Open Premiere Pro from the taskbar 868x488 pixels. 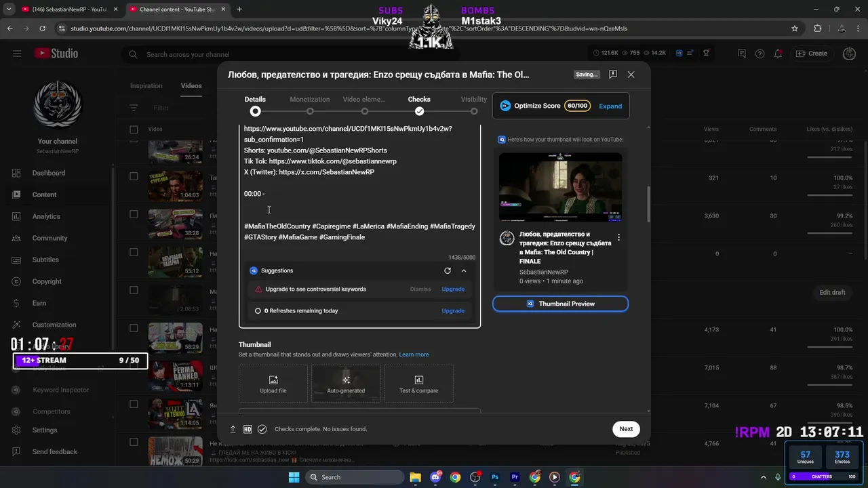(515, 477)
